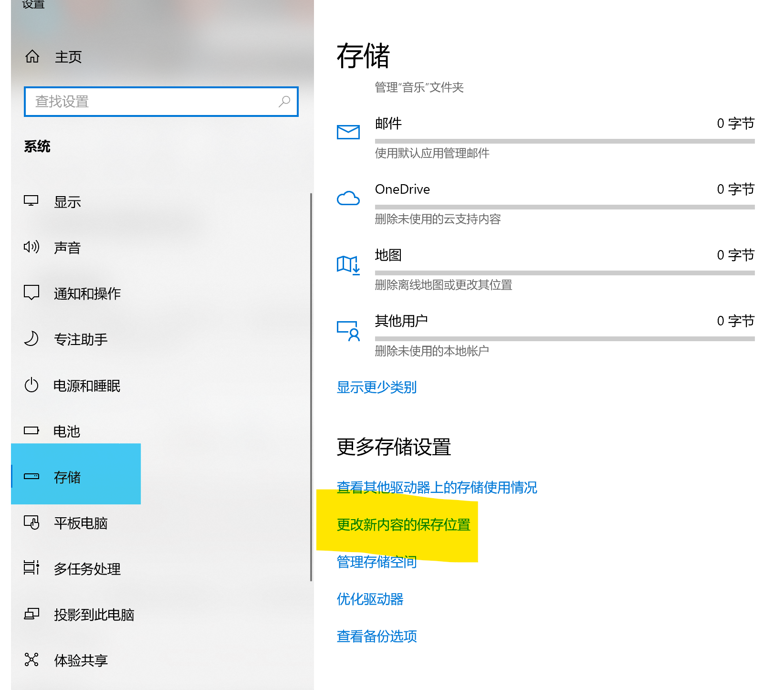This screenshot has height=690, width=784.
Task: Click the mail envelope icon for 邮件
Action: 348,132
